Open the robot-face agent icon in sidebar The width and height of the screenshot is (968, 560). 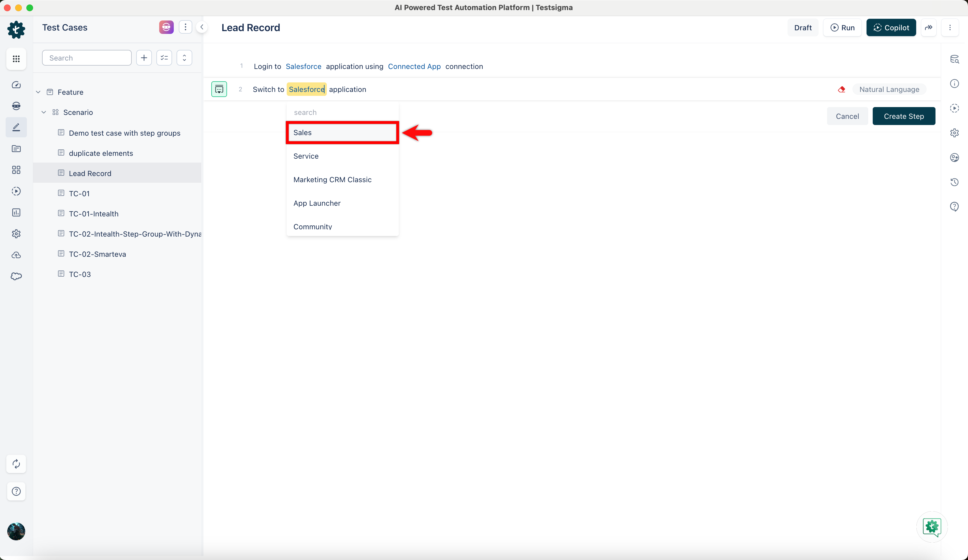tap(16, 106)
